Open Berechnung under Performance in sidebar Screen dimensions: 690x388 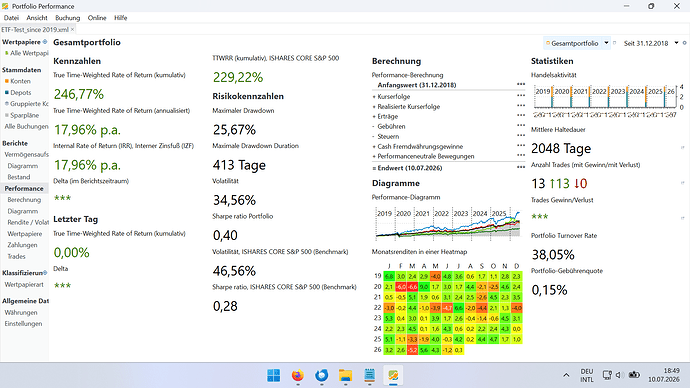(24, 200)
